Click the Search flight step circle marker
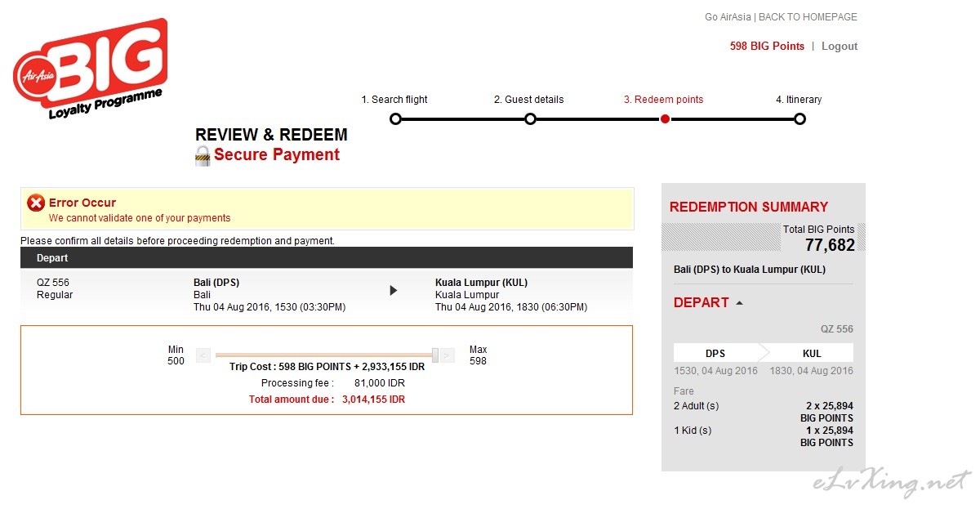 tap(396, 119)
